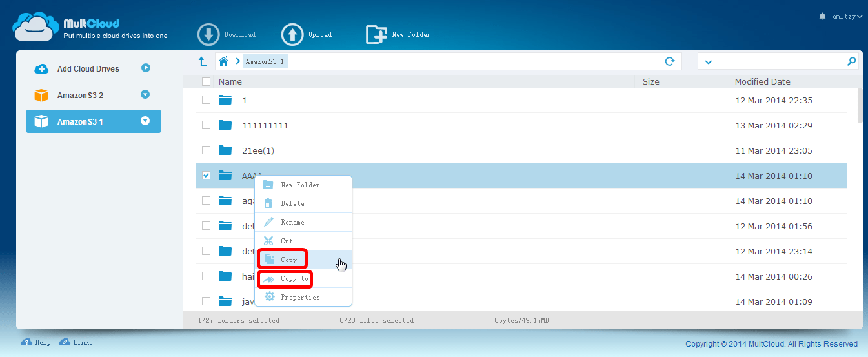Click the date 12 Mar 2014 22:35
868x357 pixels.
(x=774, y=100)
